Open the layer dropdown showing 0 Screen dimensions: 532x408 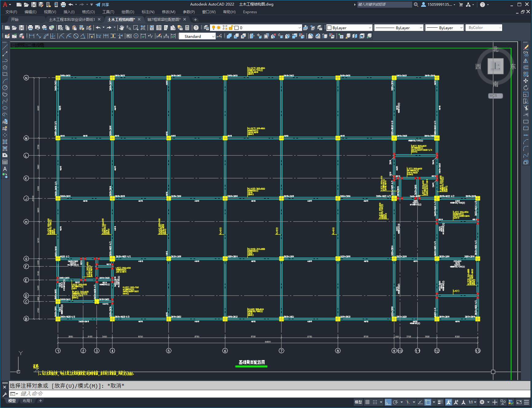[256, 28]
